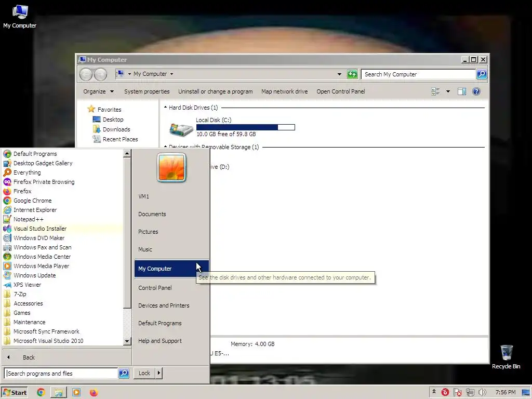The image size is (532, 399).
Task: Launch Windows Media Player from the programs list
Action: (x=36, y=266)
